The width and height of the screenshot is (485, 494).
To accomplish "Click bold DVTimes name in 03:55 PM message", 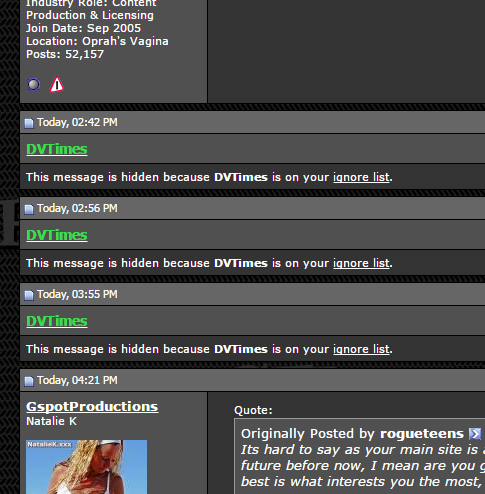I will pyautogui.click(x=241, y=349).
